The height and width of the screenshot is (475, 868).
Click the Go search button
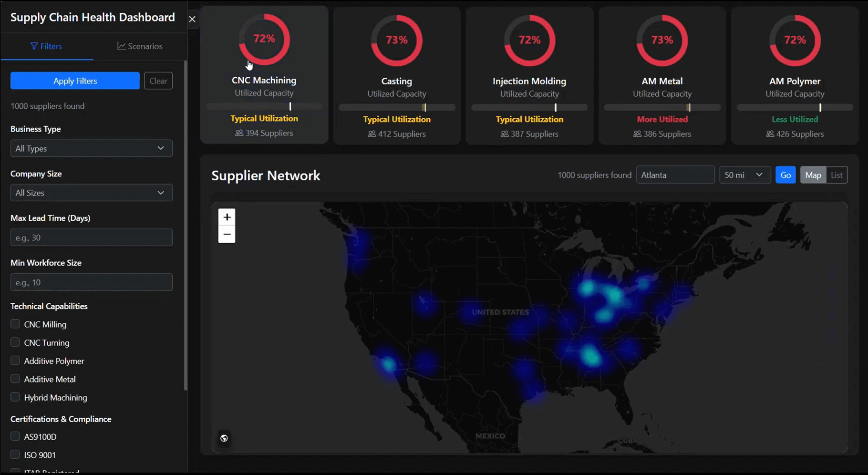(785, 175)
